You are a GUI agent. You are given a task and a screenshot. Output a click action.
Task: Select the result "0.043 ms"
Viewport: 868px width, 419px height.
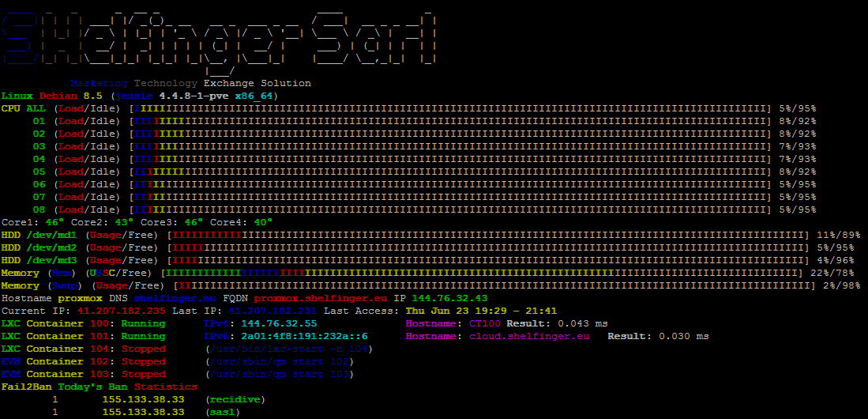tap(583, 323)
